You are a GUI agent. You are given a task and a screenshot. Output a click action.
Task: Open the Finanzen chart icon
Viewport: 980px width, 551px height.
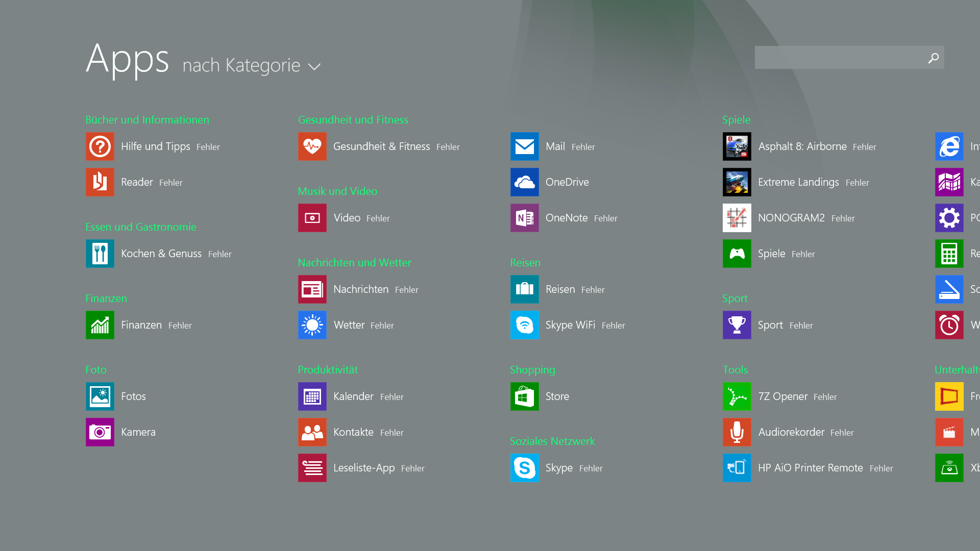(100, 325)
